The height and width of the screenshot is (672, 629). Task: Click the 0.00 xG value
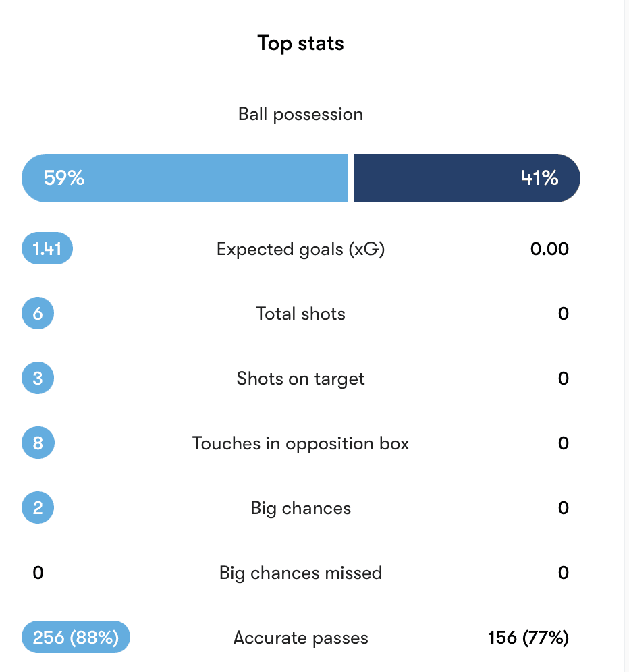(549, 249)
